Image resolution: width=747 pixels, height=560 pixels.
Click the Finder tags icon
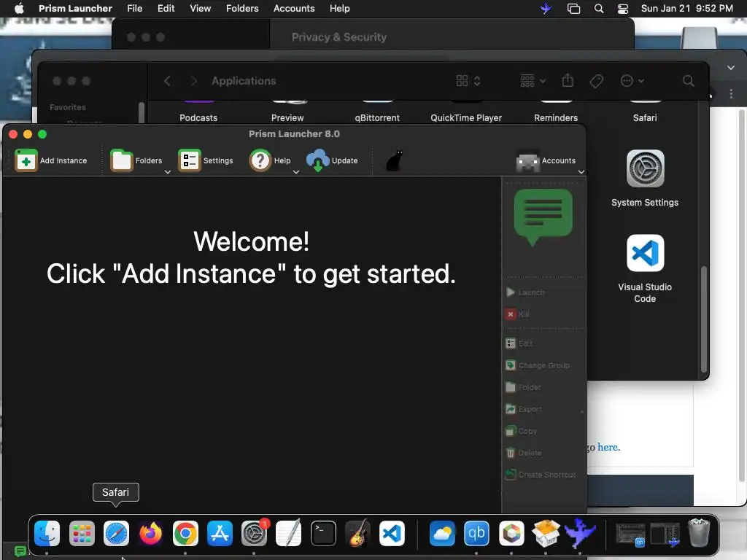point(597,81)
